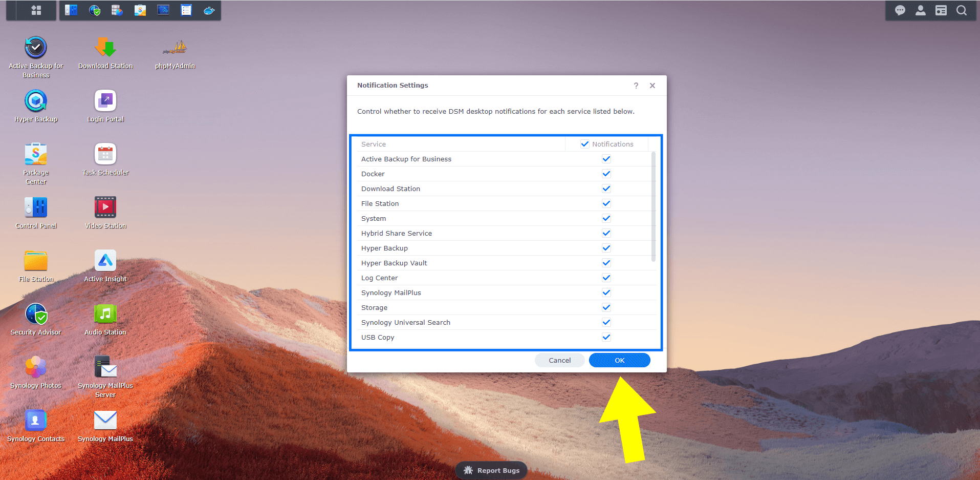
Task: Disable notifications for Hyper Backup Vault
Action: 606,263
